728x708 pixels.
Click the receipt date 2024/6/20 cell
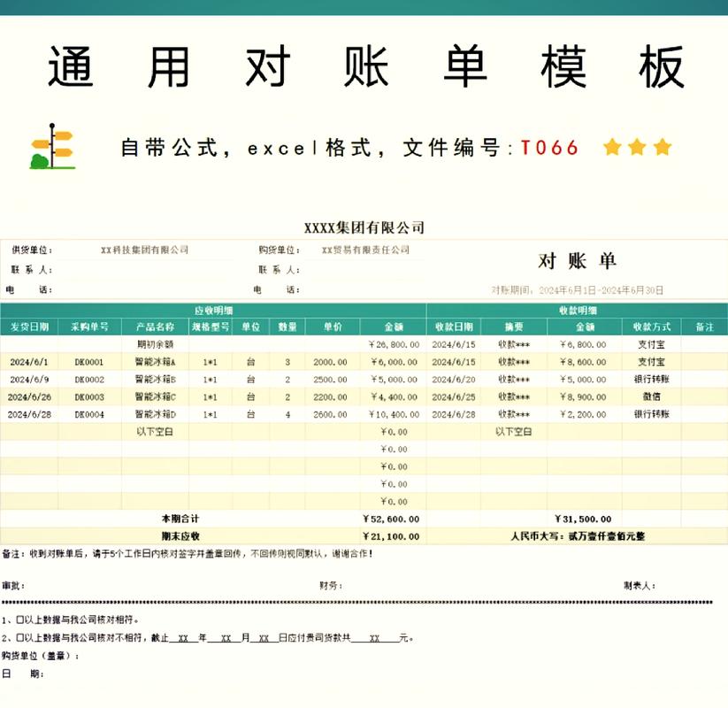(x=454, y=380)
